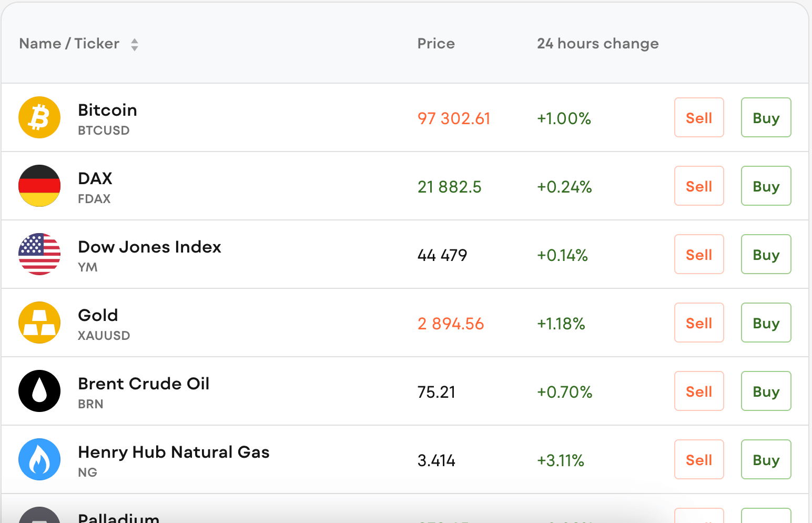Sell Dow Jones Index
This screenshot has height=523, width=812.
coord(699,254)
